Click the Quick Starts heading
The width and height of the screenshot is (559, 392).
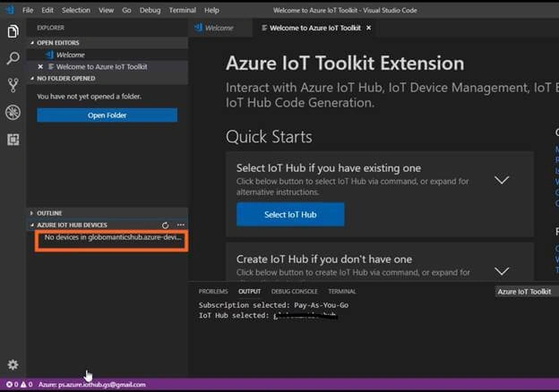[269, 137]
